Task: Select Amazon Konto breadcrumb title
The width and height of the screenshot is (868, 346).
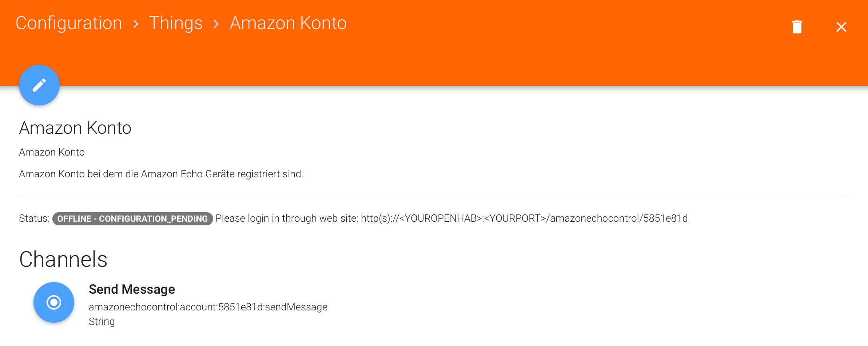Action: pos(288,23)
